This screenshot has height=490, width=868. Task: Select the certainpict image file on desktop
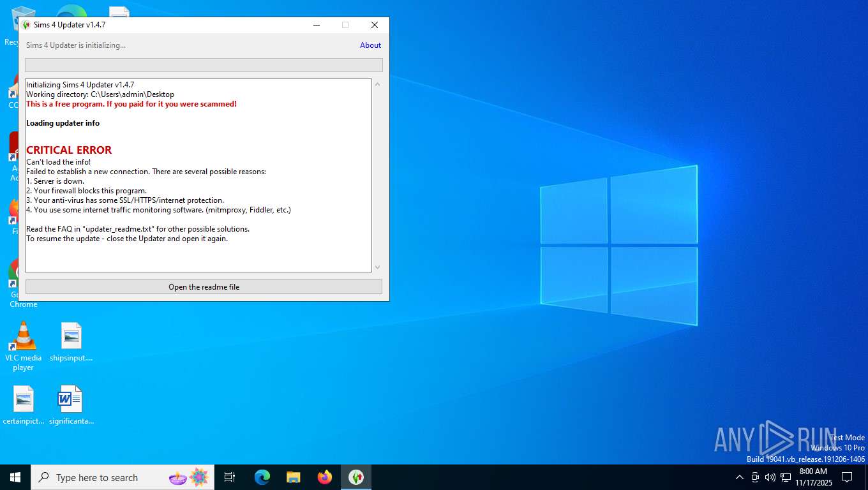[x=24, y=405]
